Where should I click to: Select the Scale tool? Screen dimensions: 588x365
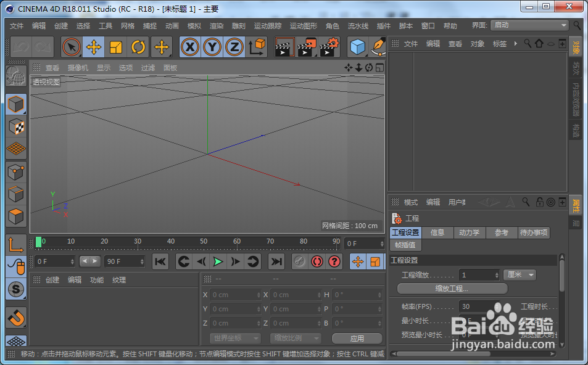116,47
